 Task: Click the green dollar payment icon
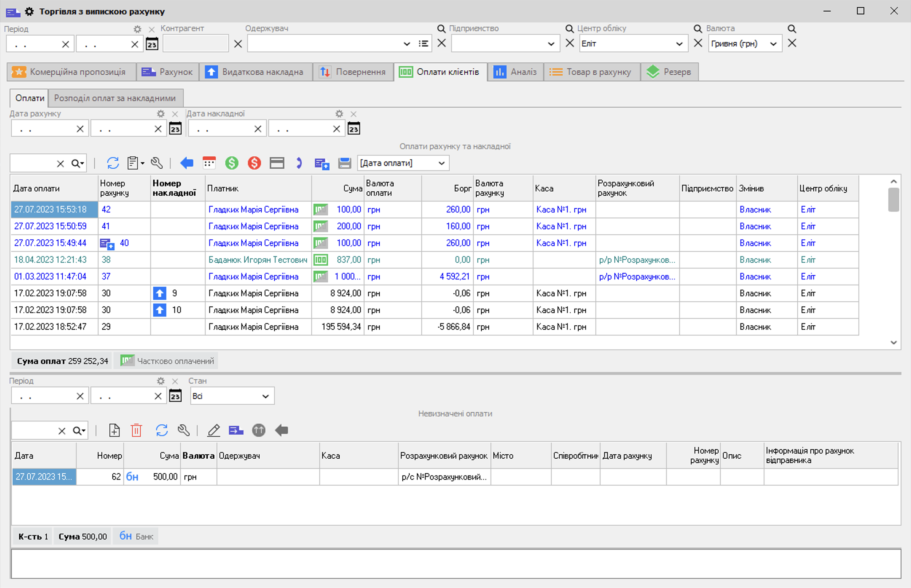pos(231,163)
